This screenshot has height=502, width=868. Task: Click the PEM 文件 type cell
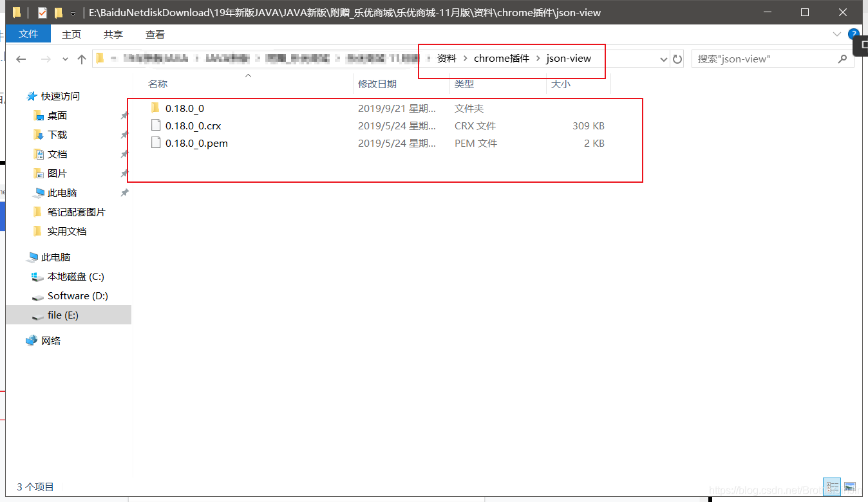(476, 144)
